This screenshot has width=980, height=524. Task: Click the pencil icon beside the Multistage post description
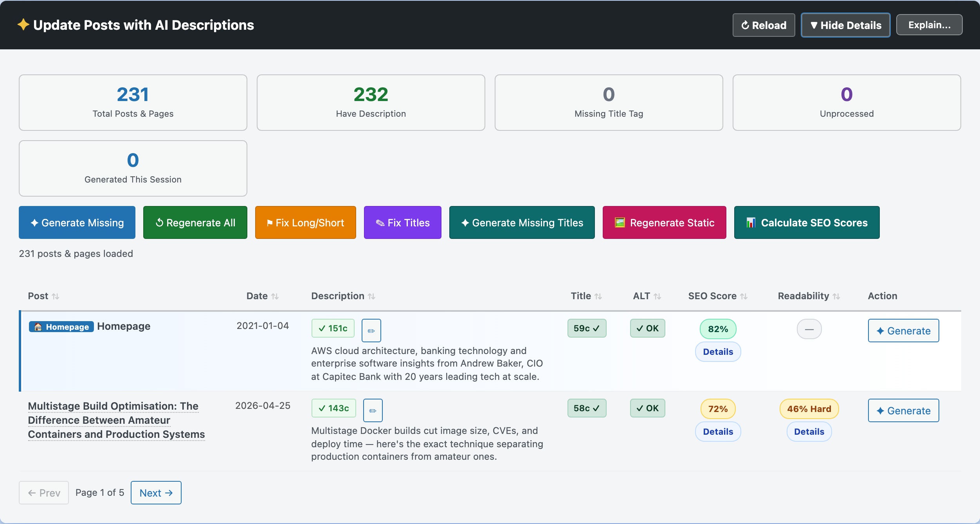(x=372, y=410)
